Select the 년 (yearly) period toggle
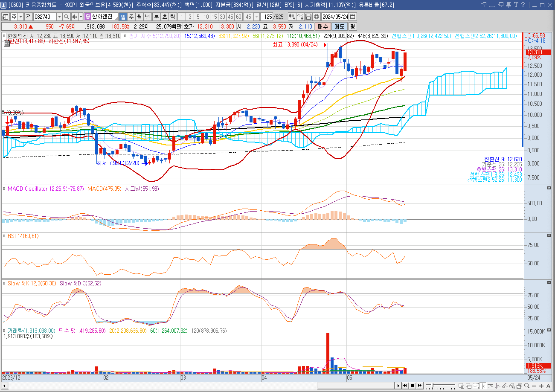The height and width of the screenshot is (392, 555). click(148, 17)
